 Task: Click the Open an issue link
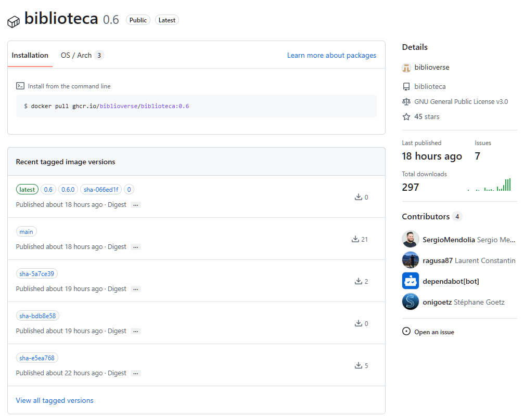[x=433, y=332]
